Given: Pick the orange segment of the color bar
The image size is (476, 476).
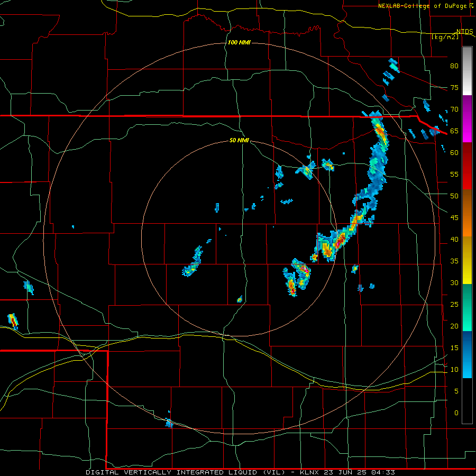Looking at the screenshot, I should (x=467, y=225).
